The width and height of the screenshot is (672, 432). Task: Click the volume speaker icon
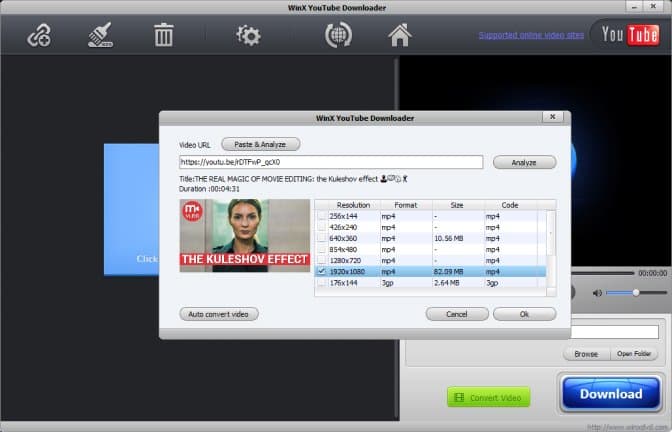(x=597, y=293)
